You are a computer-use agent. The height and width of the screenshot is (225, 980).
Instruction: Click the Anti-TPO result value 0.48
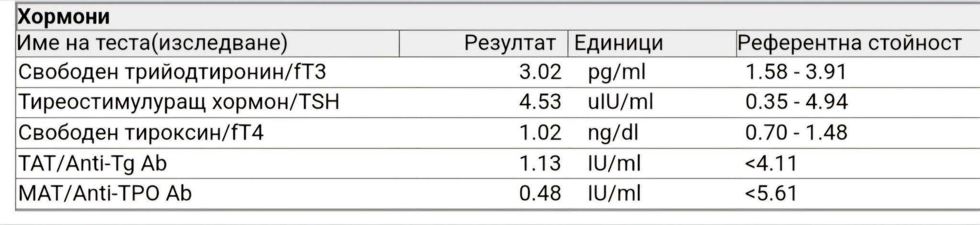540,193
